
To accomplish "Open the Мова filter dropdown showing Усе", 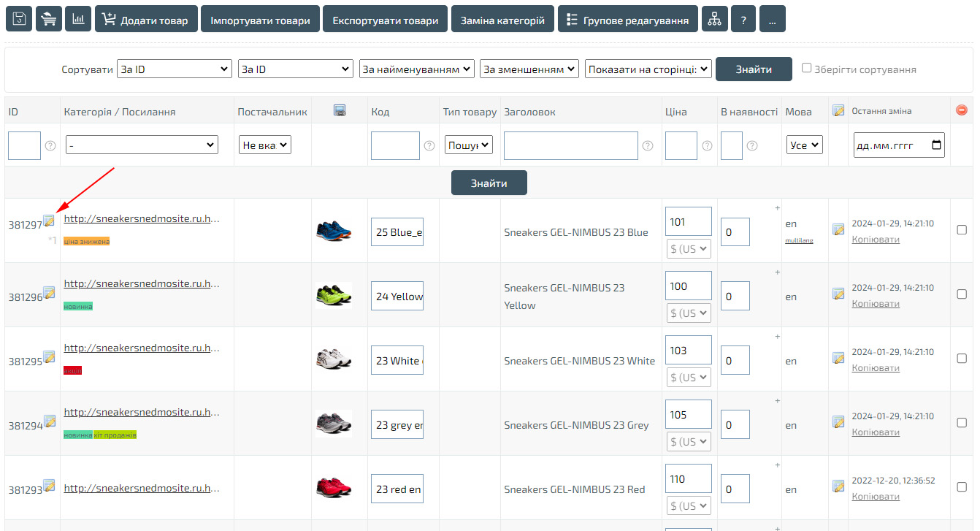I will (x=804, y=145).
